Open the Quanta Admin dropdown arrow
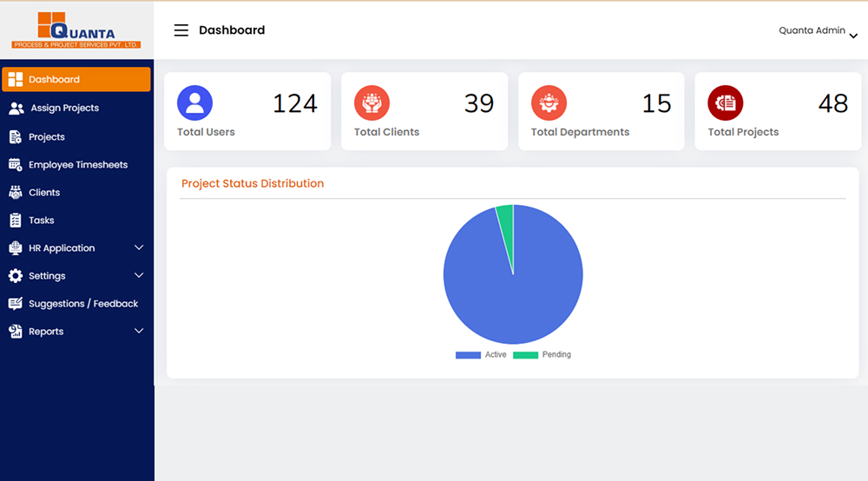The height and width of the screenshot is (481, 868). click(x=853, y=36)
